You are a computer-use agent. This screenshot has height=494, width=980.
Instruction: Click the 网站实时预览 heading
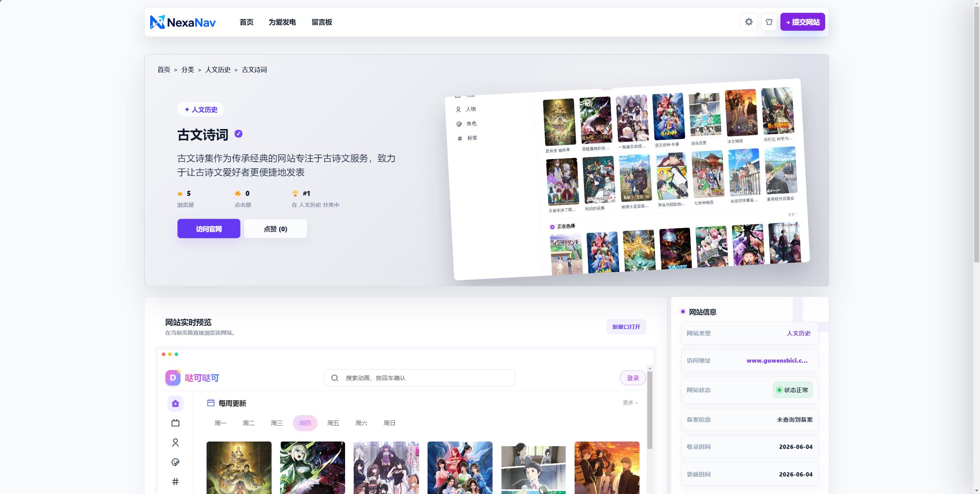[x=188, y=322]
